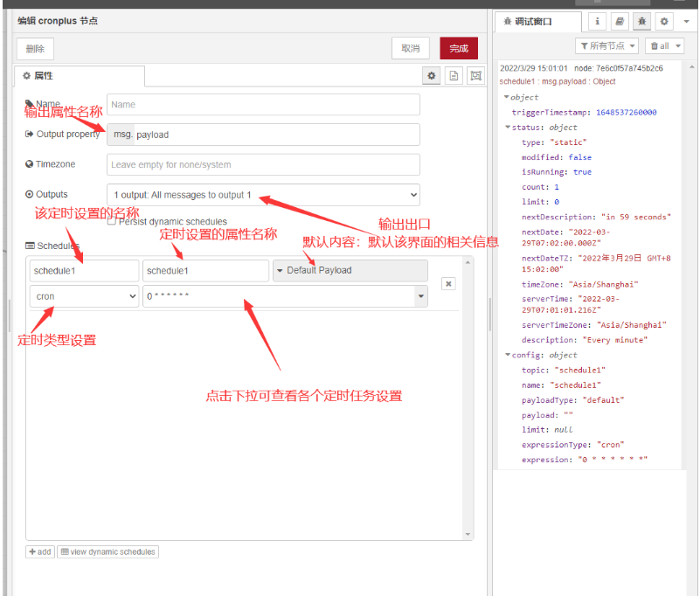Click the 完成 button to finish editing
This screenshot has height=596, width=700.
tap(458, 49)
